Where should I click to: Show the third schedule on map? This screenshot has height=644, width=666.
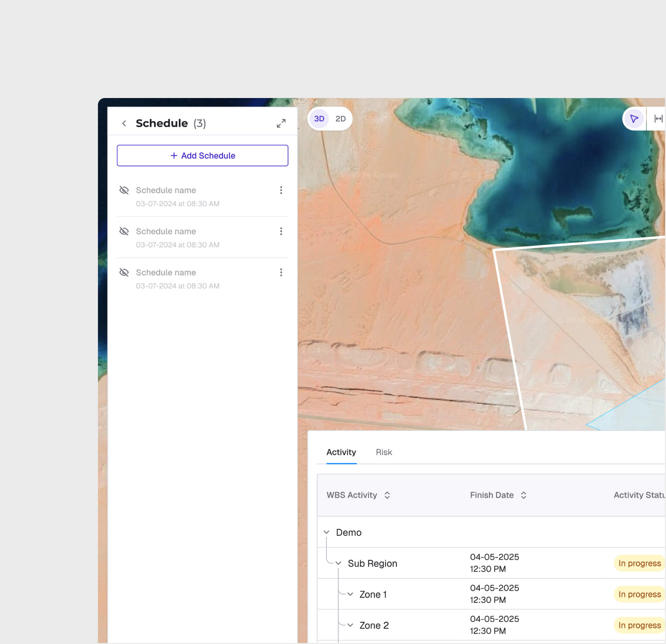pos(124,272)
